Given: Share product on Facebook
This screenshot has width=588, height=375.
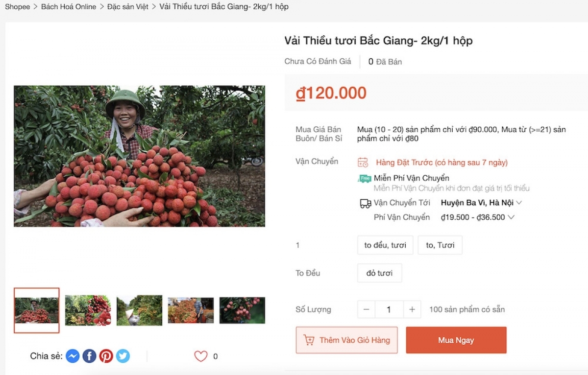Looking at the screenshot, I should [x=89, y=356].
